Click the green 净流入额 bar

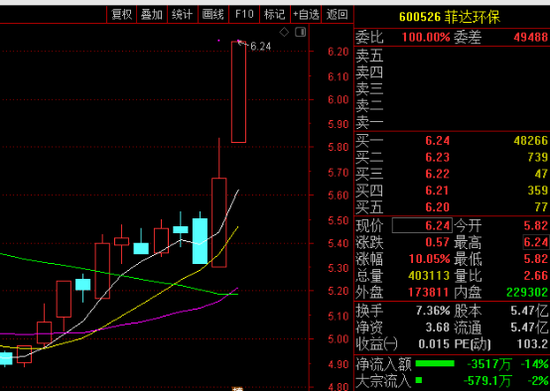pyautogui.click(x=435, y=364)
